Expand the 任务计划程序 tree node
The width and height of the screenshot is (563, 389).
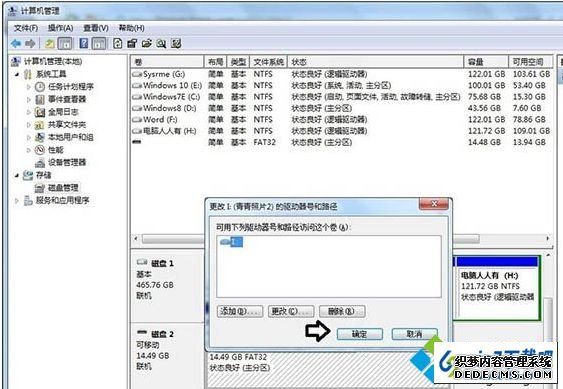[29, 87]
